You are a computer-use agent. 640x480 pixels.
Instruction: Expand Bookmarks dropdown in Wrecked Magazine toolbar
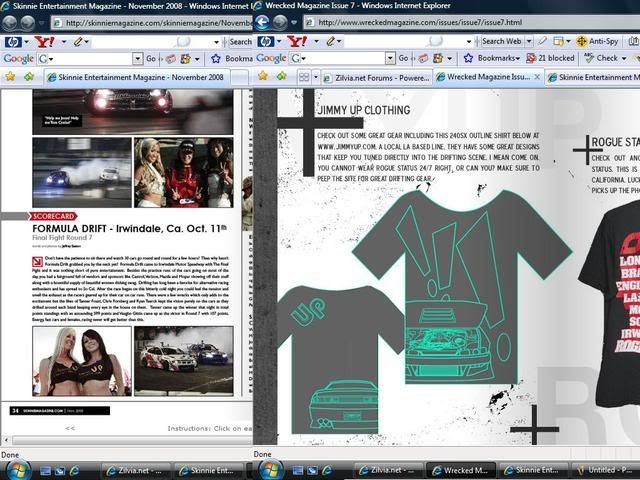point(518,59)
